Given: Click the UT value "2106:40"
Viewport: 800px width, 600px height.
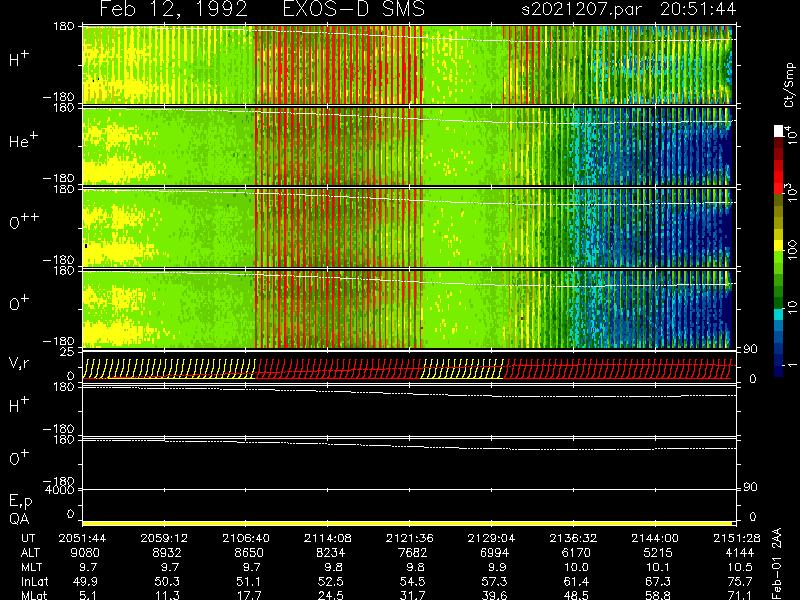Looking at the screenshot, I should click(x=246, y=538).
